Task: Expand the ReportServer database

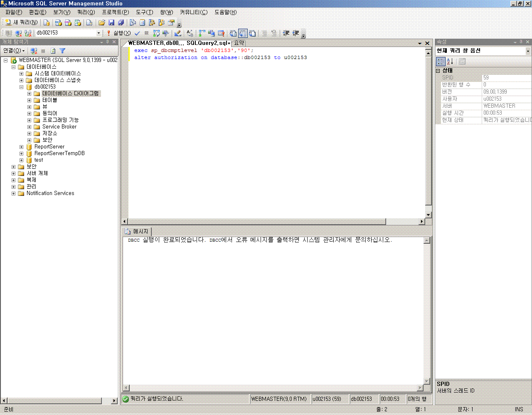Action: tap(21, 147)
